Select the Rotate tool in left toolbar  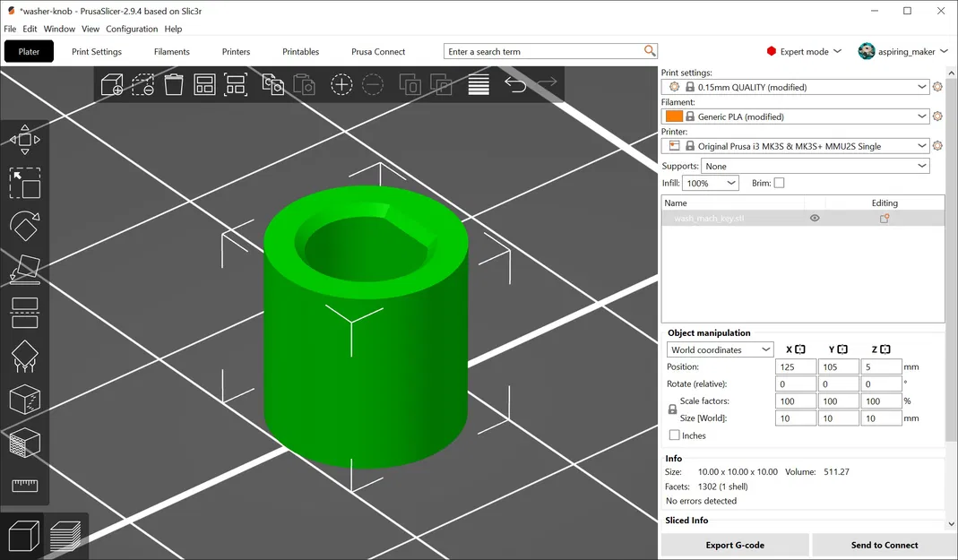pos(24,226)
